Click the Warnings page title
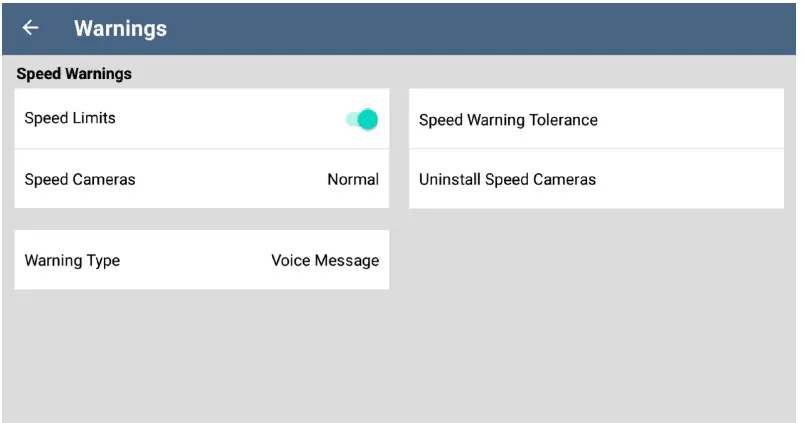This screenshot has height=423, width=804. click(120, 28)
